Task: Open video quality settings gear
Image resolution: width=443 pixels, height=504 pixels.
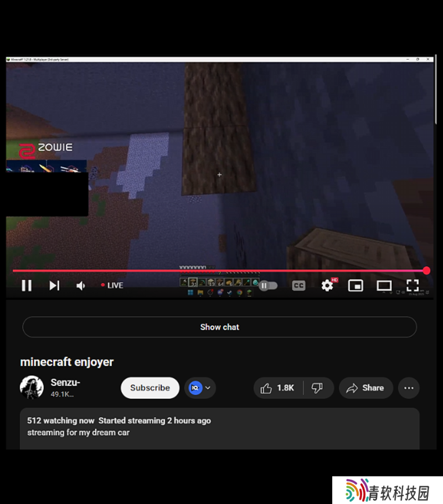Action: coord(327,285)
